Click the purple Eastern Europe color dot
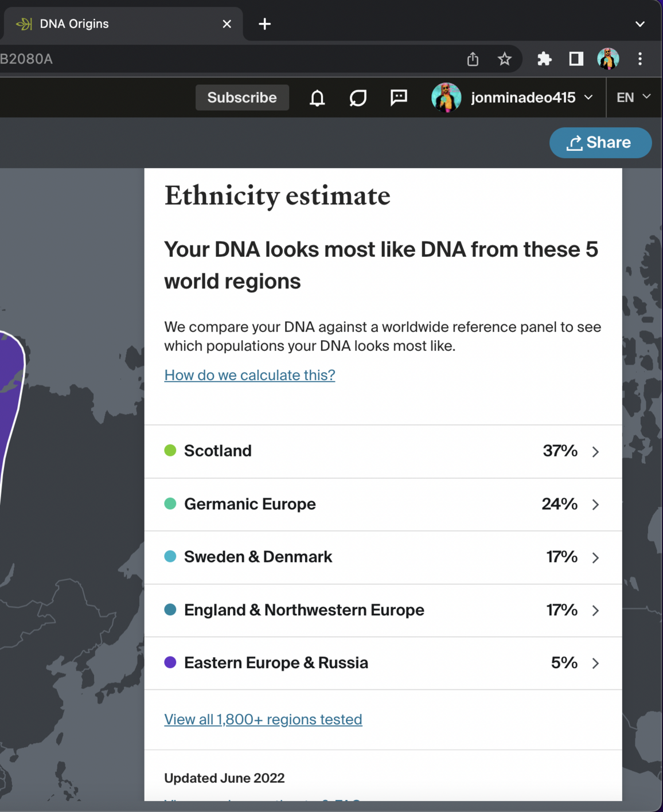The width and height of the screenshot is (663, 812). (170, 662)
